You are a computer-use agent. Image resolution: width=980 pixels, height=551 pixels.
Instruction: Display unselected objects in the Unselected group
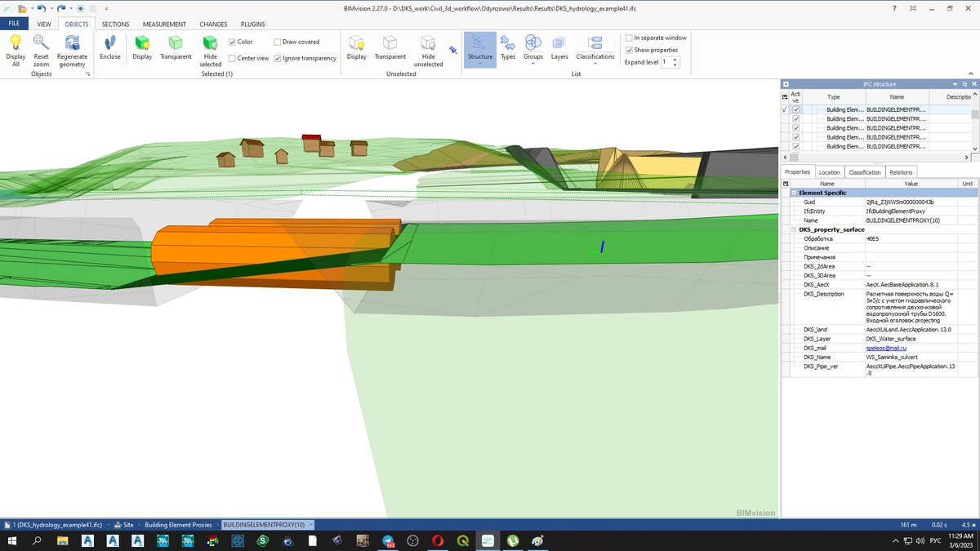pyautogui.click(x=356, y=48)
